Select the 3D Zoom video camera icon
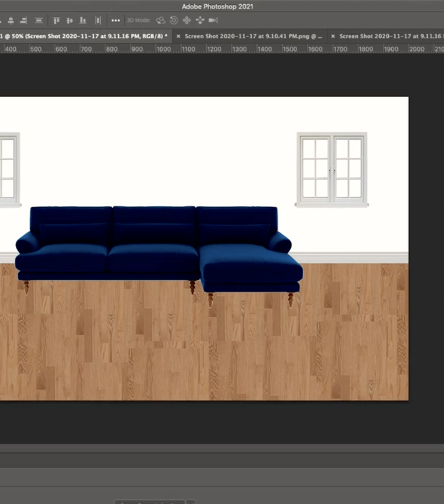 (x=213, y=20)
